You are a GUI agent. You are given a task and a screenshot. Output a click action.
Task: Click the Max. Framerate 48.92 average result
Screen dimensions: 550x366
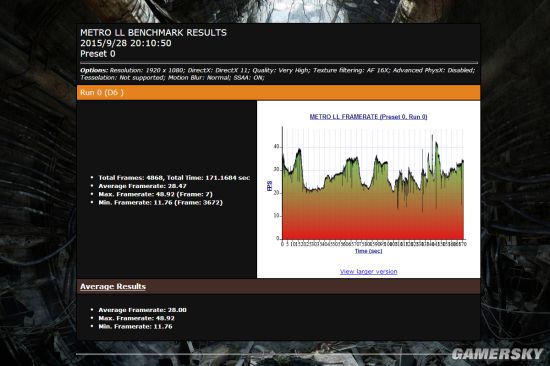(136, 318)
